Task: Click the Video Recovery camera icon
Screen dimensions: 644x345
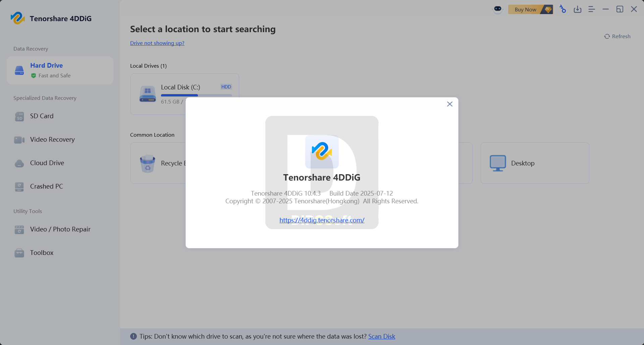Action: coord(19,140)
